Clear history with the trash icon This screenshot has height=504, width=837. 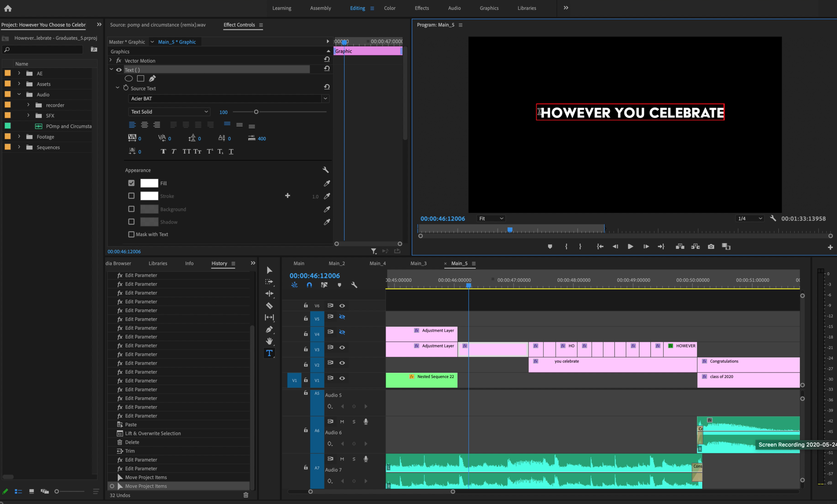pos(246,495)
